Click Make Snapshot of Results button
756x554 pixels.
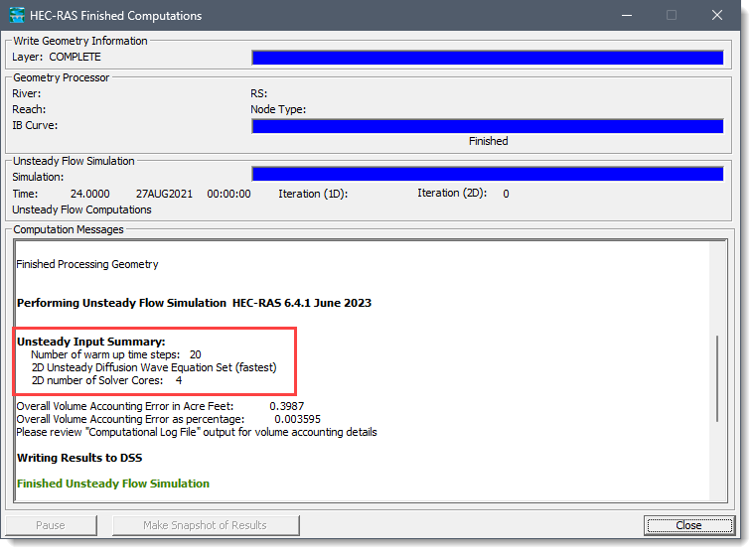point(206,525)
